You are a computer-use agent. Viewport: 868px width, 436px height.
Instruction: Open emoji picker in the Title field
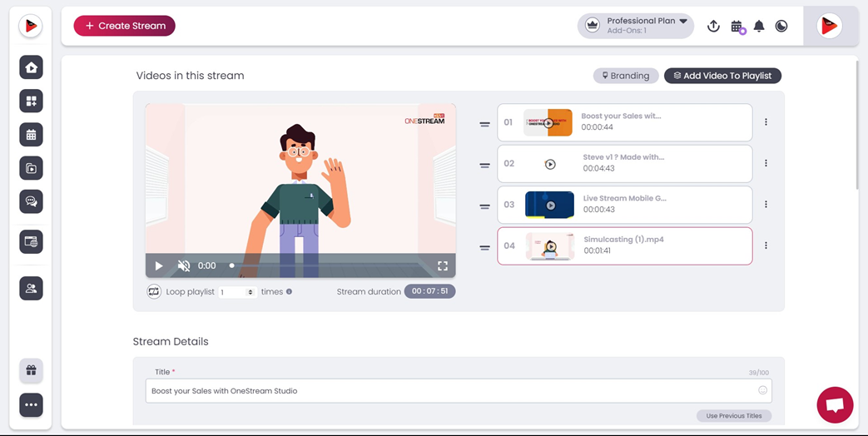[763, 390]
